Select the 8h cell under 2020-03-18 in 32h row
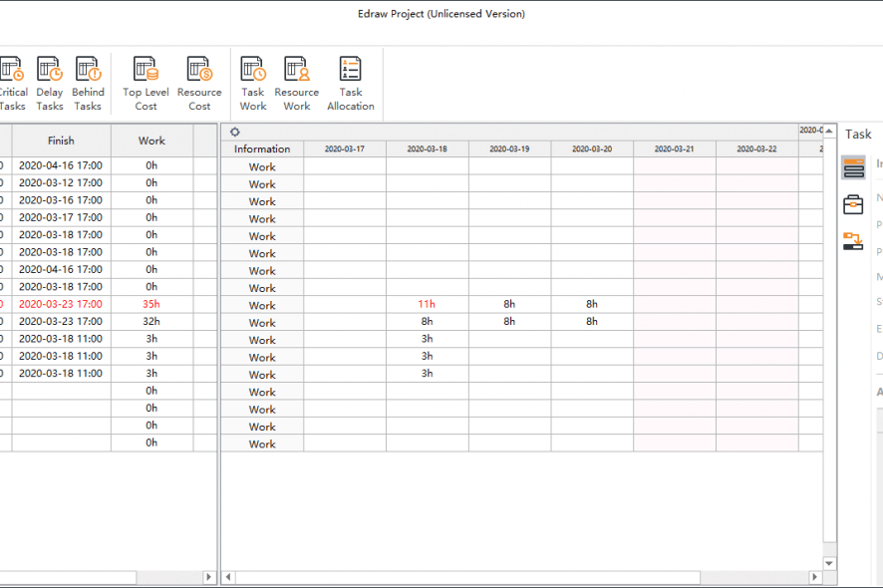 pos(427,322)
